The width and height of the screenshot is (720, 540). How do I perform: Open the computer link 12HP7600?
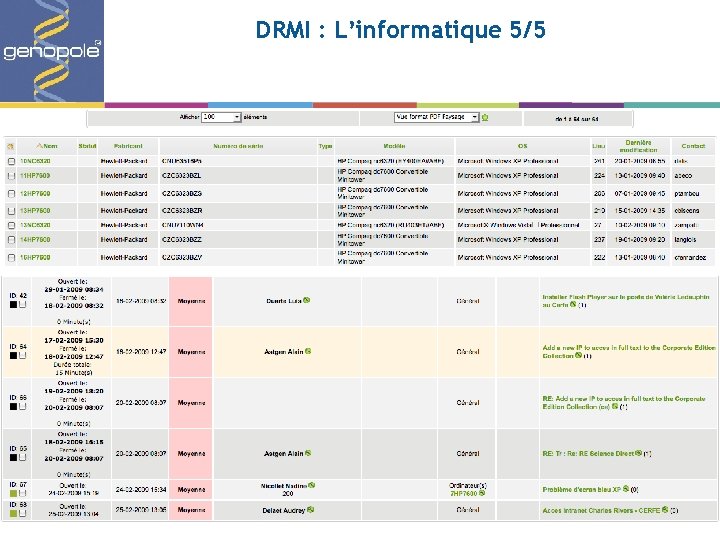(x=35, y=194)
